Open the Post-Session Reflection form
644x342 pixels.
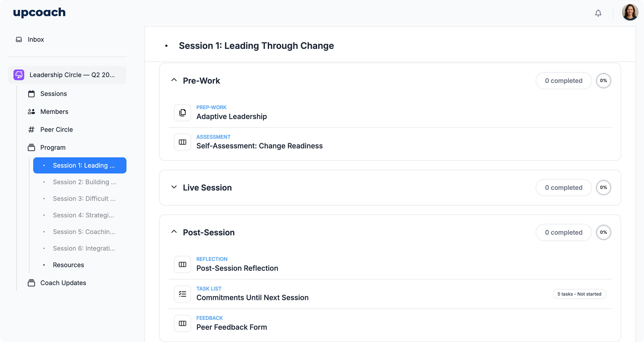[237, 268]
